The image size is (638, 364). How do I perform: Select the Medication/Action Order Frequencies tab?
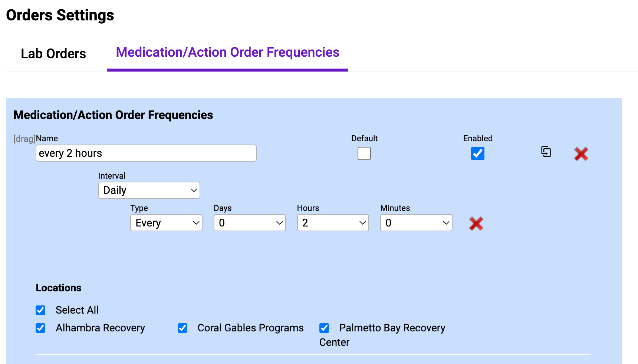coord(227,52)
